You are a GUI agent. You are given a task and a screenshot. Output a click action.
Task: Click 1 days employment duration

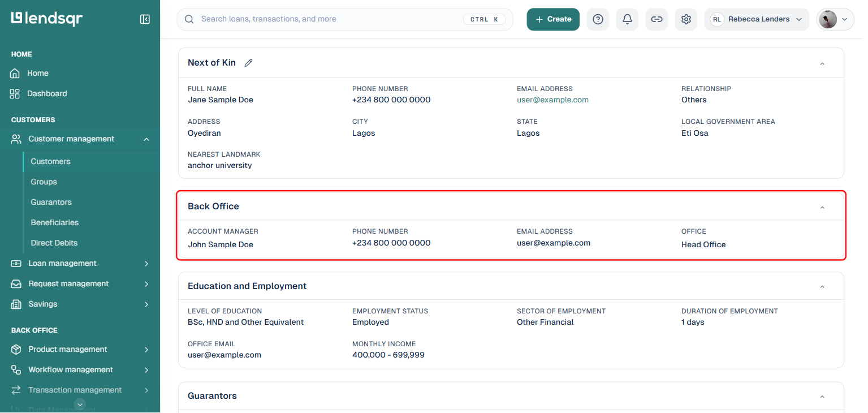(693, 322)
